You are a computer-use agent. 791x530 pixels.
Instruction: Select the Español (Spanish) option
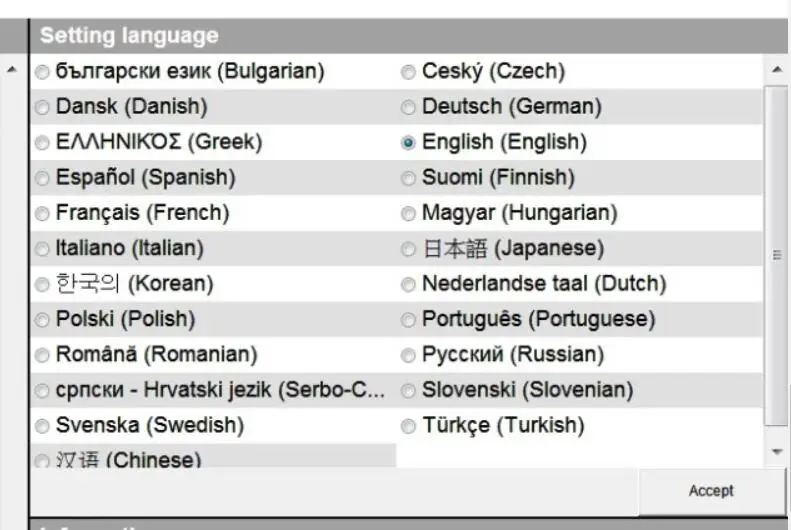(42, 179)
